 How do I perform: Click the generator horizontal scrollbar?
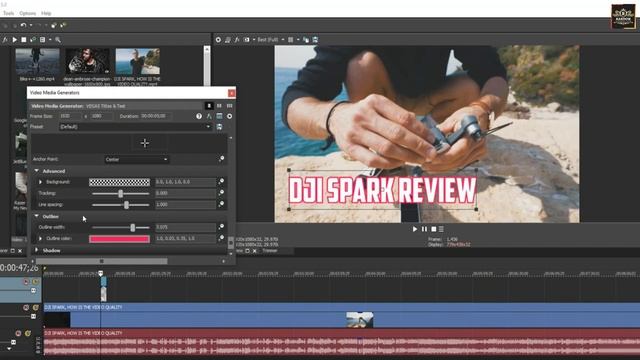pos(102,261)
